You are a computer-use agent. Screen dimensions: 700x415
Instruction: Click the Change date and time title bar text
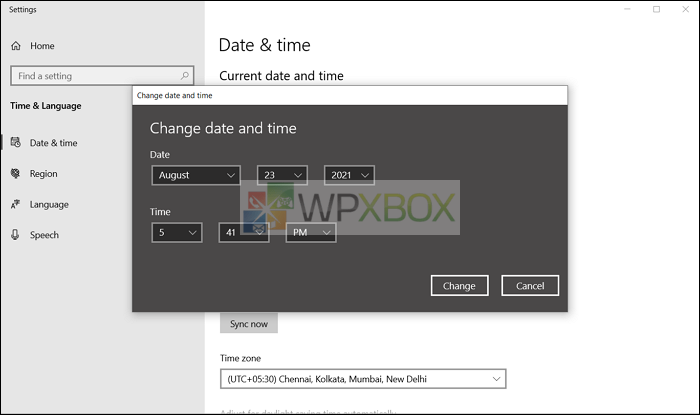(175, 95)
